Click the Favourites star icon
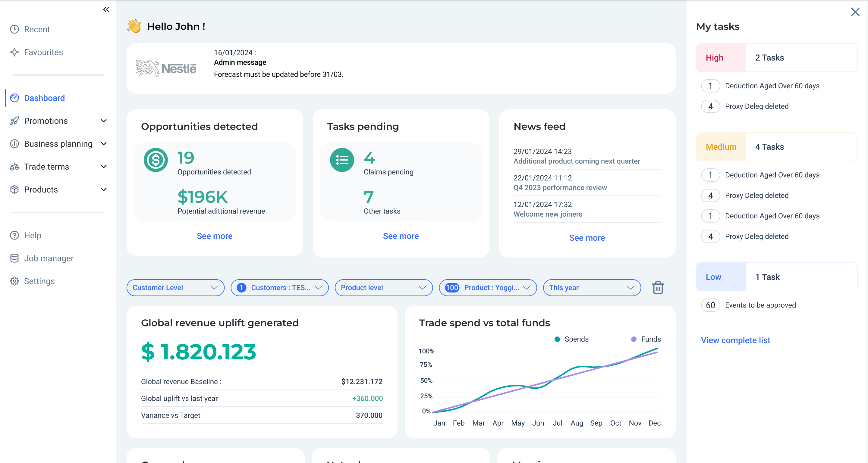This screenshot has height=463, width=868. click(14, 52)
